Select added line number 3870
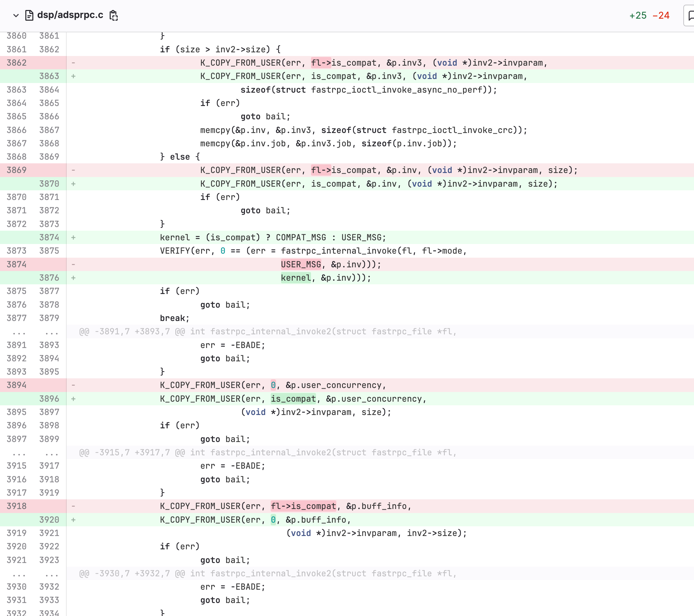 pyautogui.click(x=49, y=184)
